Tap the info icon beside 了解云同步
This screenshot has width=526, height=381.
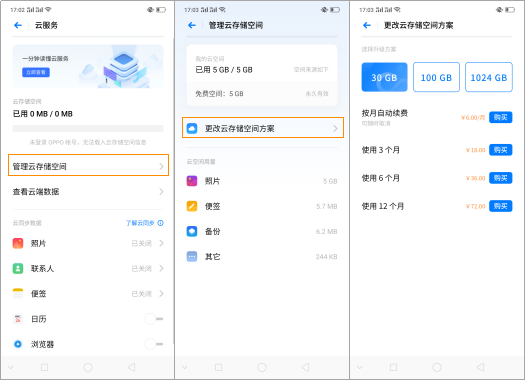[x=161, y=223]
